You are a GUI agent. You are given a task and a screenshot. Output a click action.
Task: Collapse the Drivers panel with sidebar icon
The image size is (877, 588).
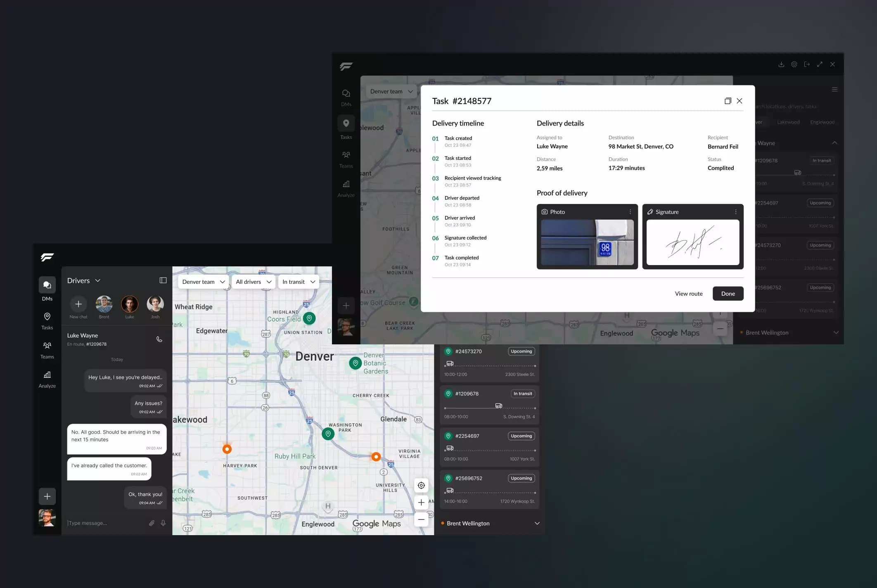163,280
